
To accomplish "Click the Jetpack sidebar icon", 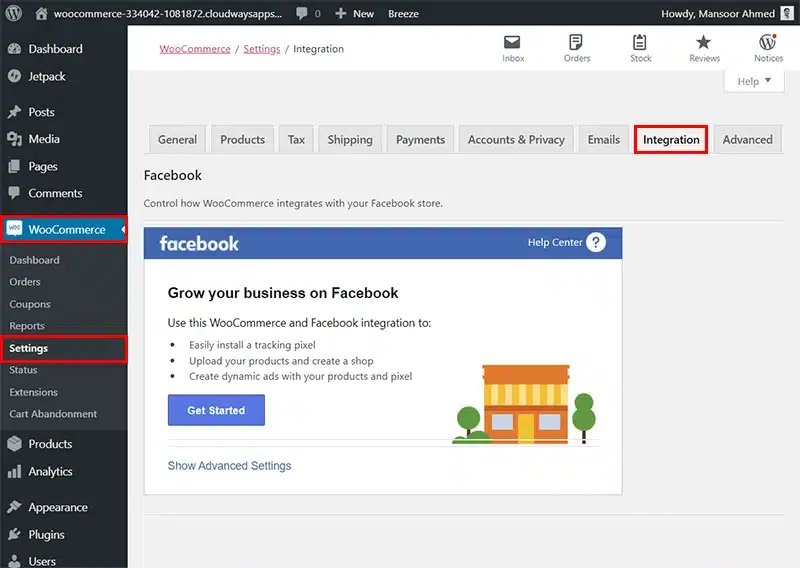I will [x=15, y=76].
